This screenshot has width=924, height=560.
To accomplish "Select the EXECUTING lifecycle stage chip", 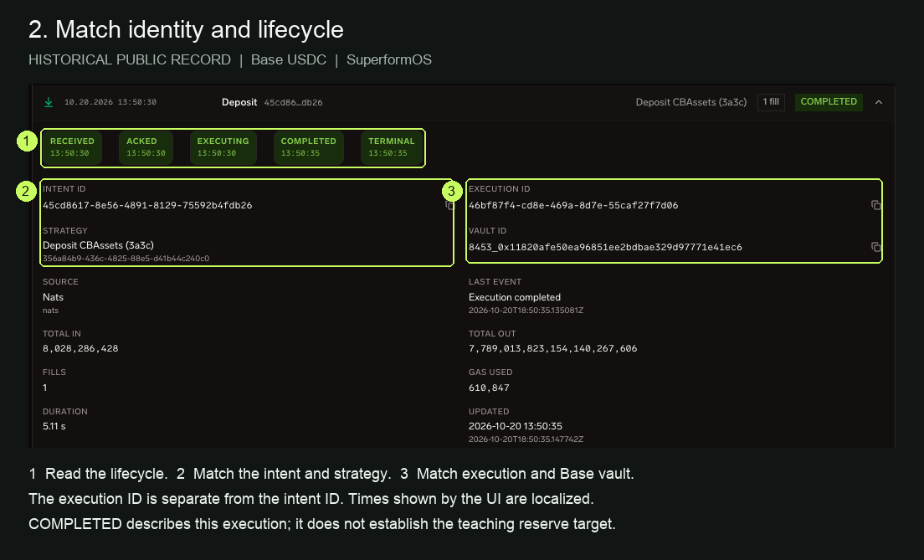I will (223, 147).
